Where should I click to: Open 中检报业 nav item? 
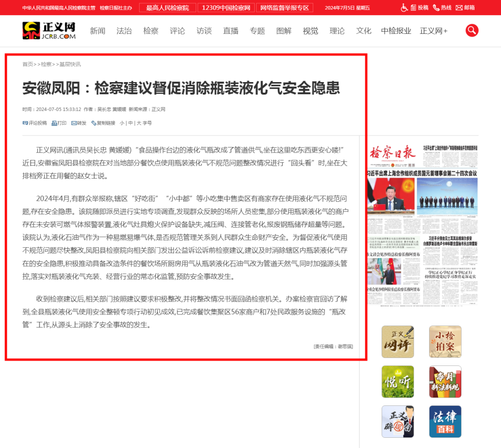(x=396, y=31)
